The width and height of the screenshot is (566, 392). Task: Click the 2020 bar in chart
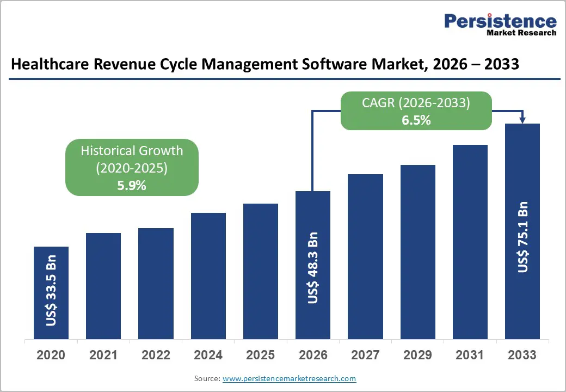[51, 293]
